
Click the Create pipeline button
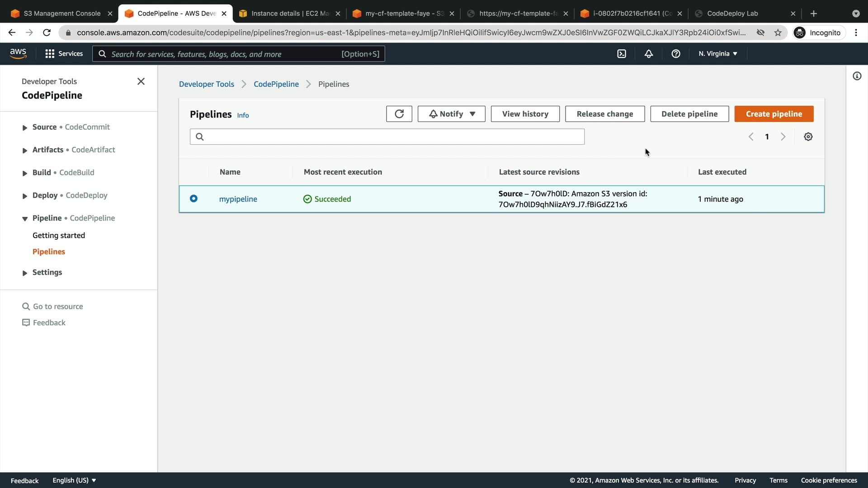coord(774,114)
